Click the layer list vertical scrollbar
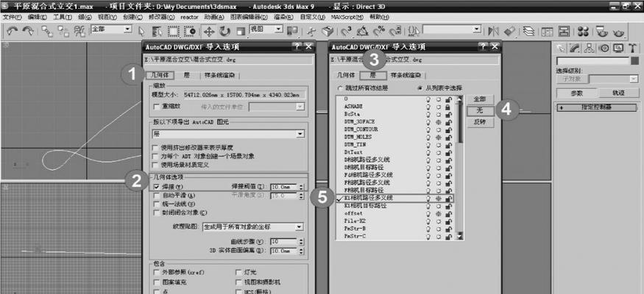This screenshot has height=294, width=644. (x=459, y=168)
